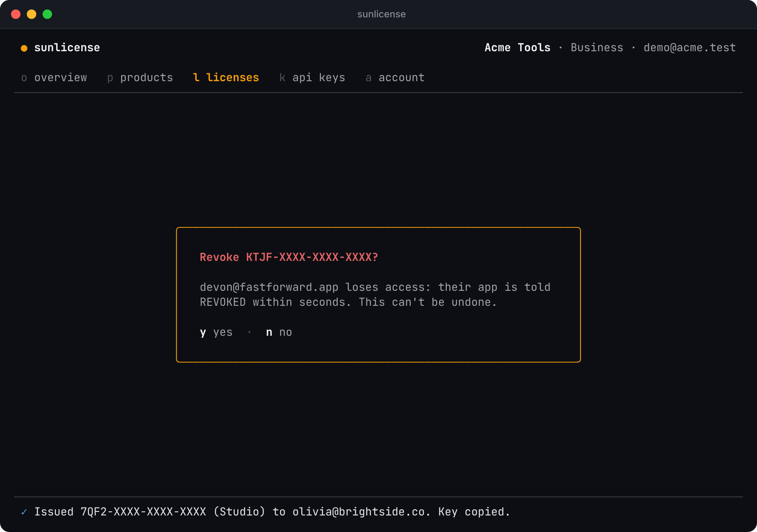
Task: Go to the api keys tab
Action: pos(312,78)
